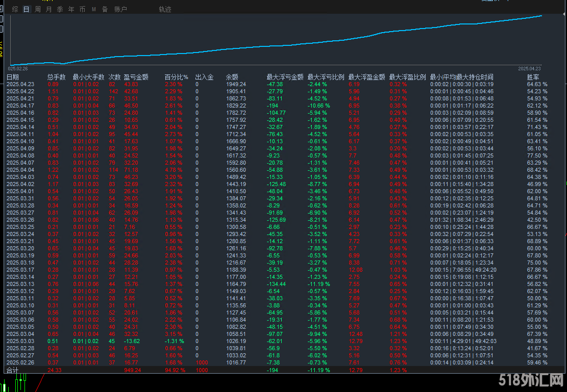The height and width of the screenshot is (392, 567).
Task: Click profit amount 71.18
Action: (x=131, y=170)
